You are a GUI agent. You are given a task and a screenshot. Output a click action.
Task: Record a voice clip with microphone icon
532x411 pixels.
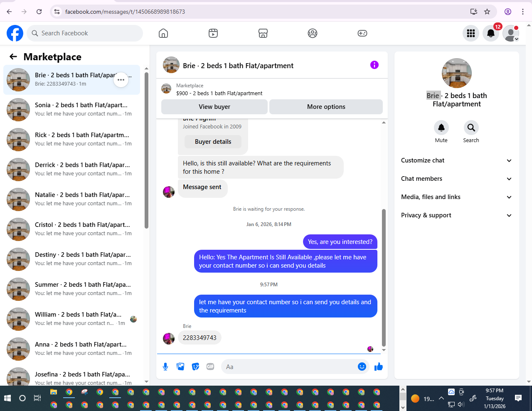pyautogui.click(x=165, y=367)
